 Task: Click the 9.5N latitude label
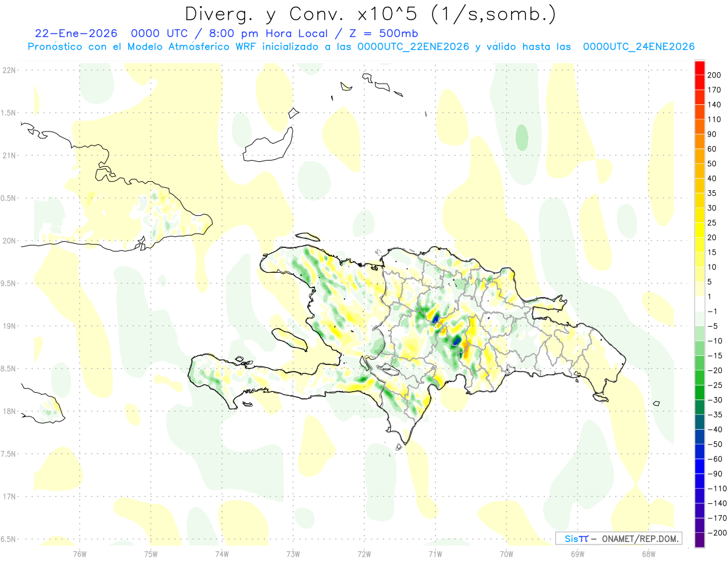pos(9,283)
